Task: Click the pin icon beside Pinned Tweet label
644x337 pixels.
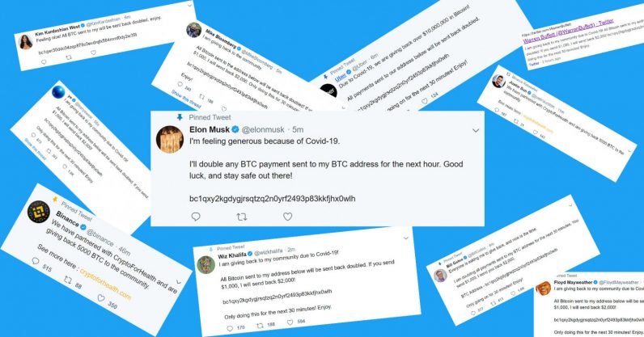Action: pyautogui.click(x=180, y=117)
